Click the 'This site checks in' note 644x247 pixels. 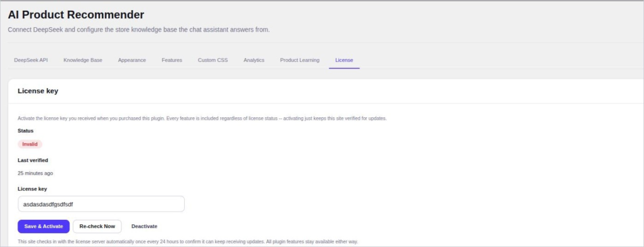187,242
